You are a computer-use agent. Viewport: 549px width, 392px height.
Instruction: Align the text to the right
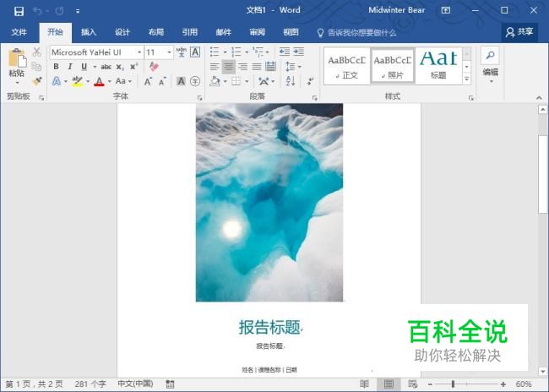(242, 67)
